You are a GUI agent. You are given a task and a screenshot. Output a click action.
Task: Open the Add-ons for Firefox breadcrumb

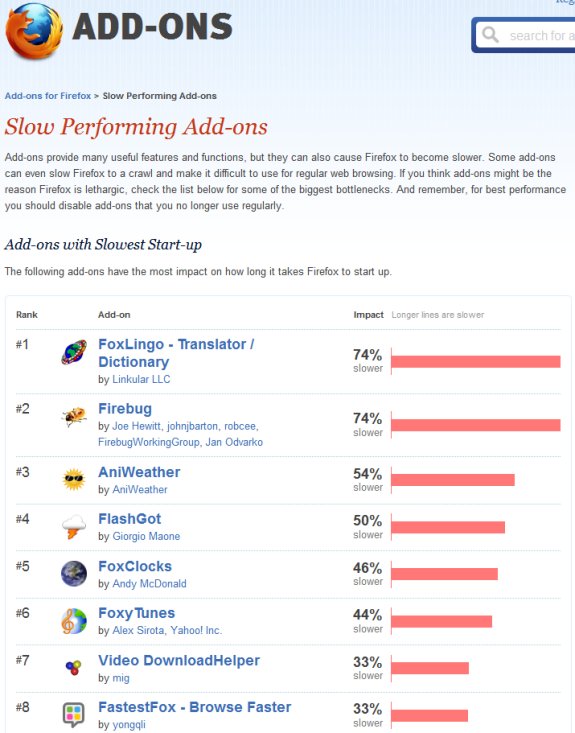pos(48,96)
